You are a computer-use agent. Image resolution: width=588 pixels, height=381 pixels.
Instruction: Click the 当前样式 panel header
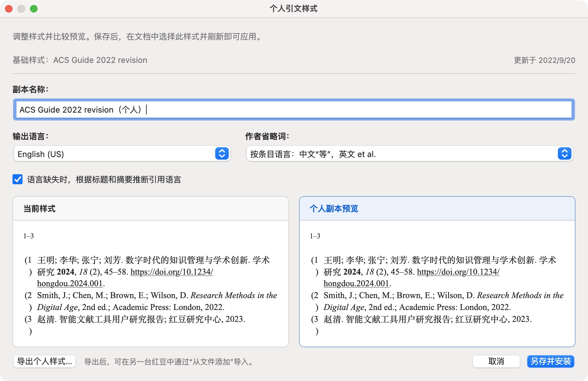pos(151,209)
